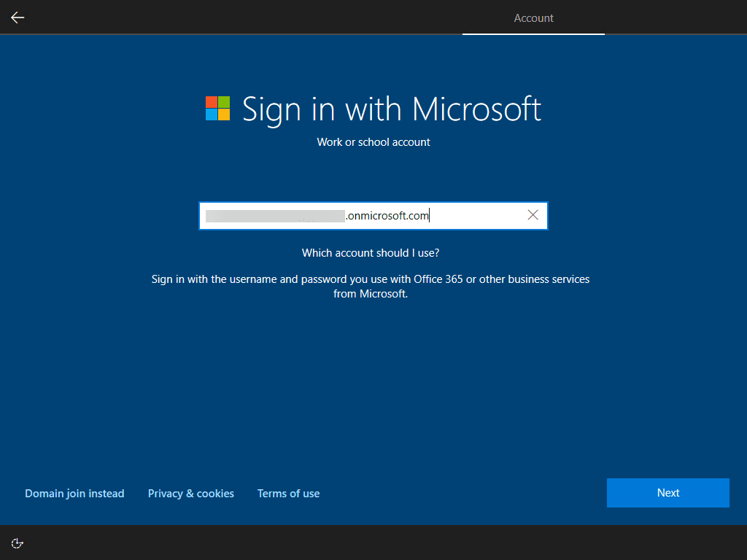
Task: Clear the account field using the X icon
Action: click(x=533, y=214)
